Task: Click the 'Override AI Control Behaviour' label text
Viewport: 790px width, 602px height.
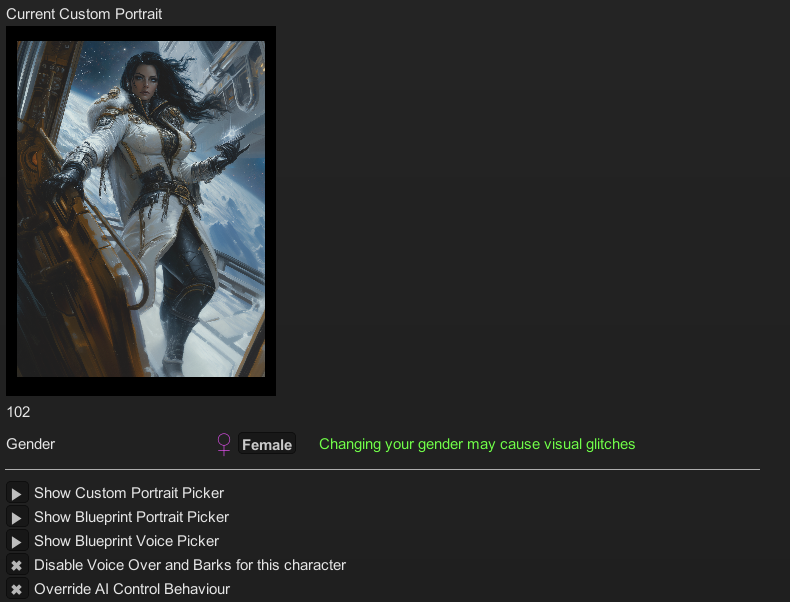Action: point(132,589)
